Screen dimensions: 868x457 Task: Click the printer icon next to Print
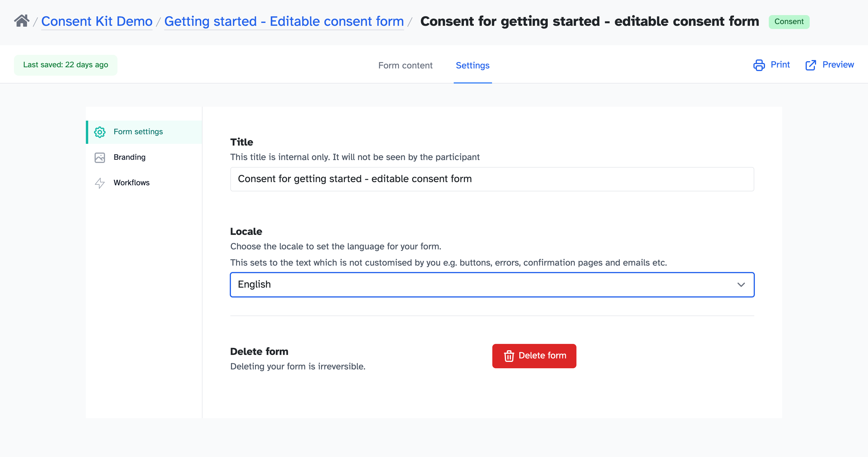click(x=759, y=65)
